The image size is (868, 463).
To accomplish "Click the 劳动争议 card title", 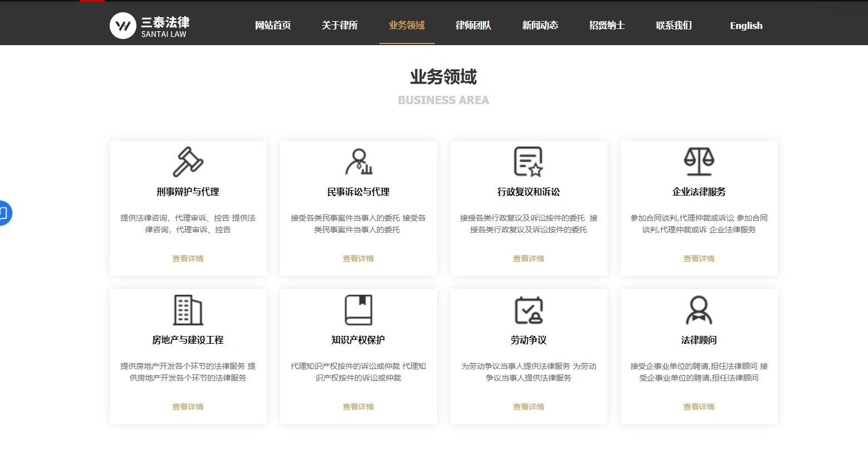I will [528, 340].
